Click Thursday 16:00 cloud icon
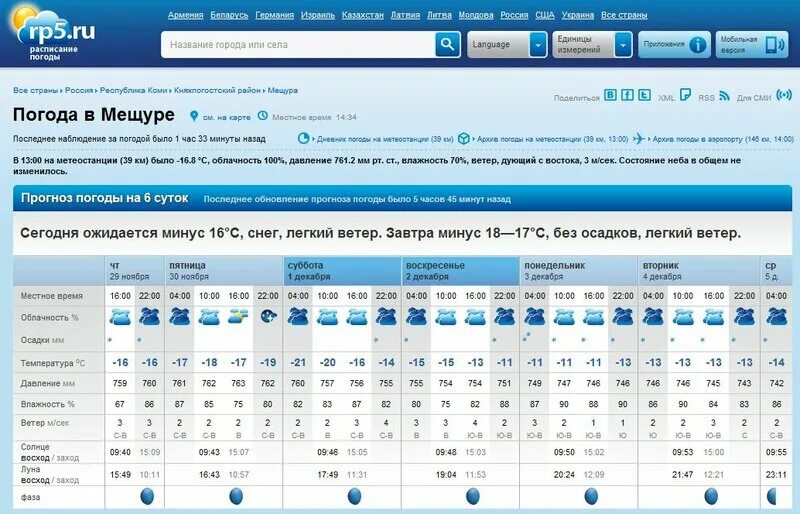The width and height of the screenshot is (800, 514). pos(120,317)
